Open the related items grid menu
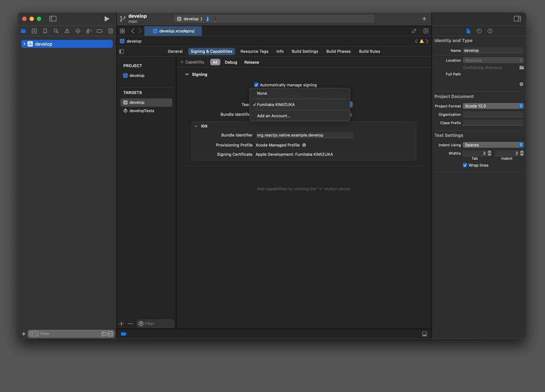The image size is (545, 392). [123, 31]
